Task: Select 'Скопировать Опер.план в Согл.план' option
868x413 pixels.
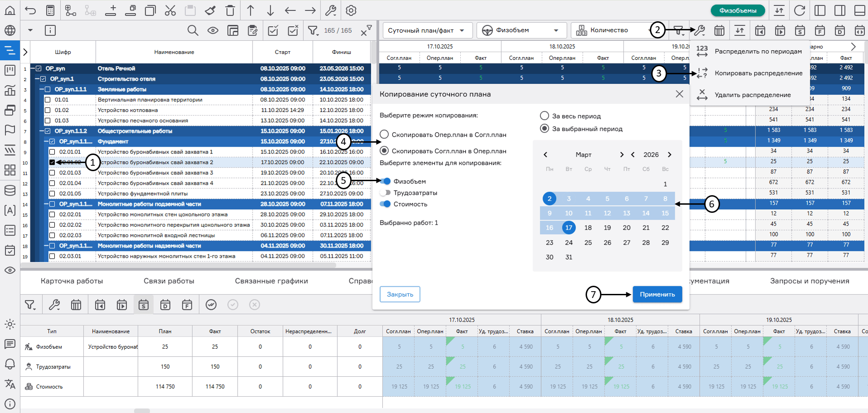Action: point(384,134)
